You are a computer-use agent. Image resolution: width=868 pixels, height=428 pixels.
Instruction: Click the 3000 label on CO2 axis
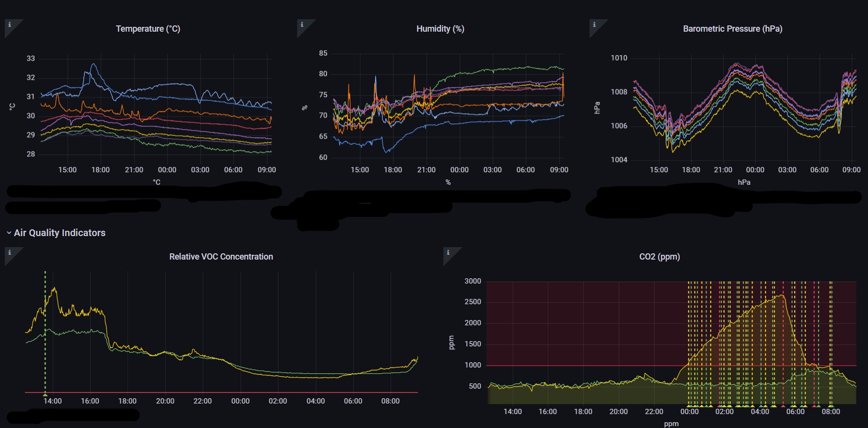[x=473, y=281]
